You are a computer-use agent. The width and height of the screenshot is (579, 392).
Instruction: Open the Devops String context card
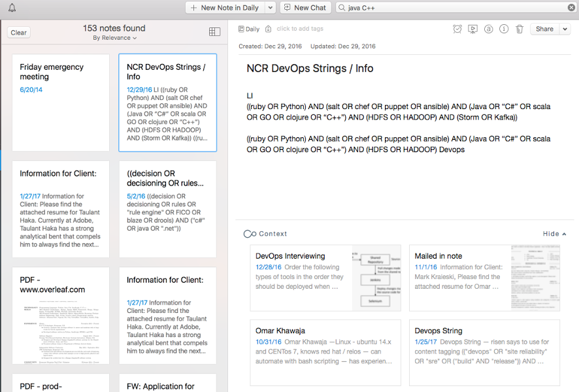point(484,353)
